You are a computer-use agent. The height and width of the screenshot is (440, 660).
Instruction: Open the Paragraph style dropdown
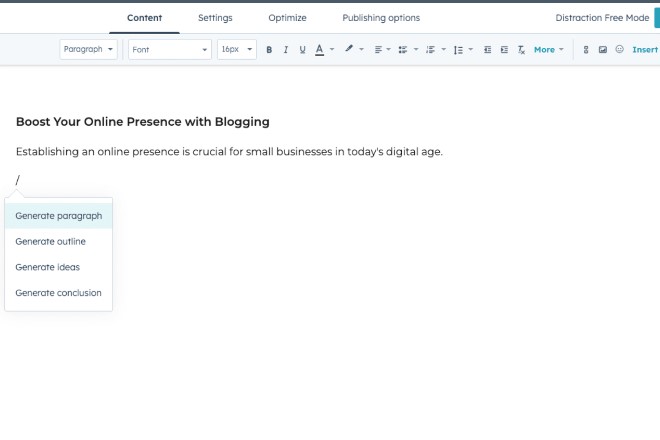click(89, 50)
